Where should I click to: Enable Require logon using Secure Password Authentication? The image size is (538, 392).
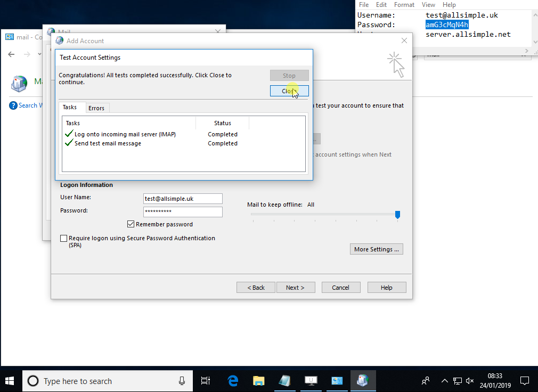(64, 239)
